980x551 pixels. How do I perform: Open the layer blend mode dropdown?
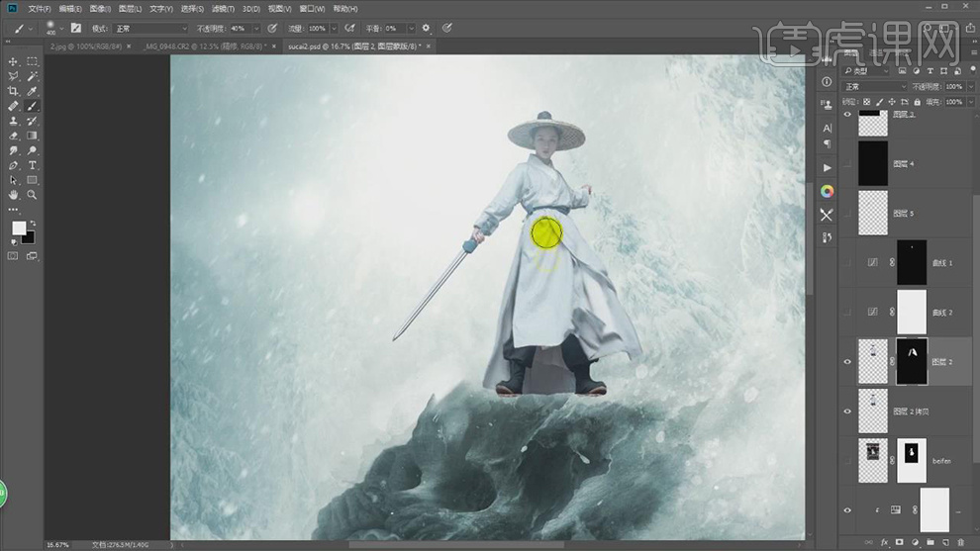pos(874,87)
